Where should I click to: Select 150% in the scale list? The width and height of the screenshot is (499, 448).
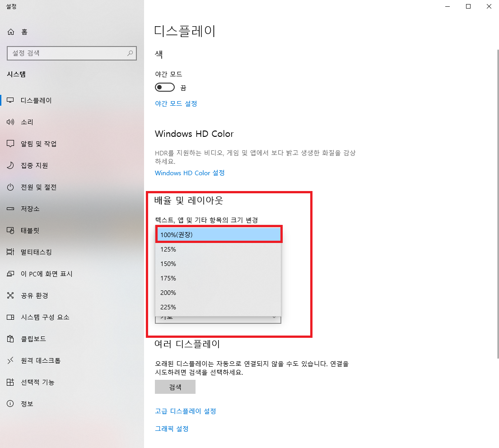click(x=218, y=264)
